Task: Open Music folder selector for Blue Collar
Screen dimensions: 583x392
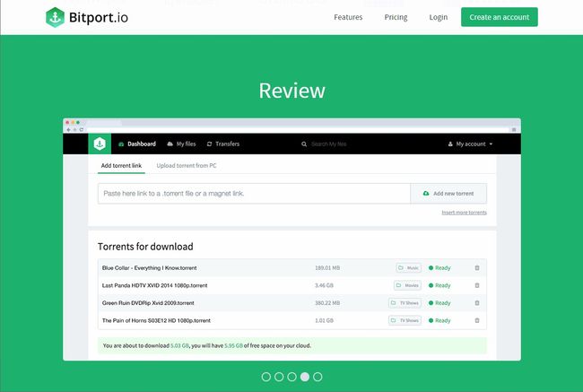Action: [x=409, y=268]
